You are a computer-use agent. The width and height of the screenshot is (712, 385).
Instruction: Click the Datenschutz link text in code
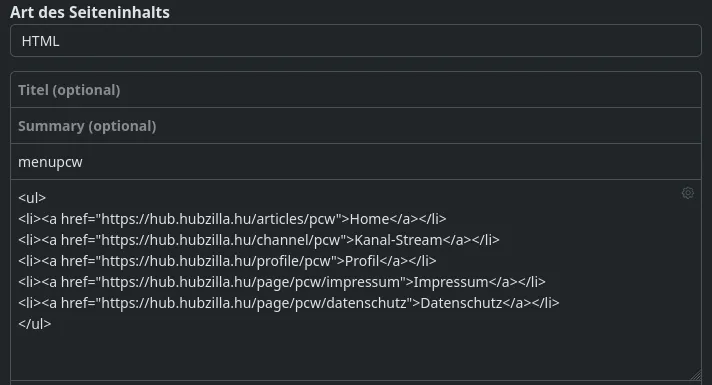461,303
